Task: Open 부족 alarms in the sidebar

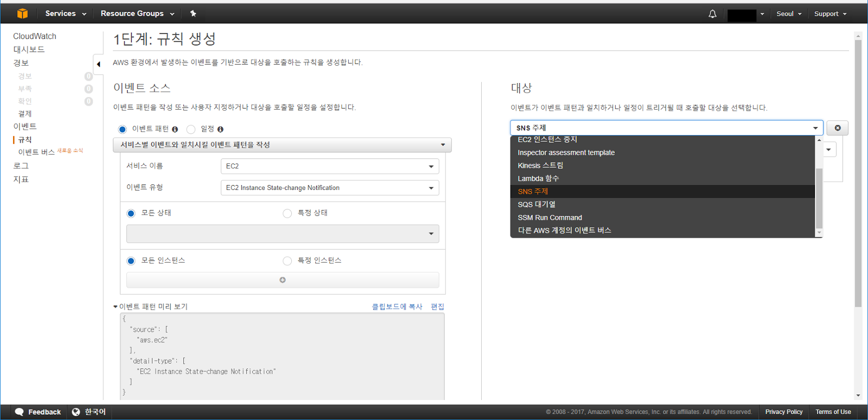Action: click(25, 88)
